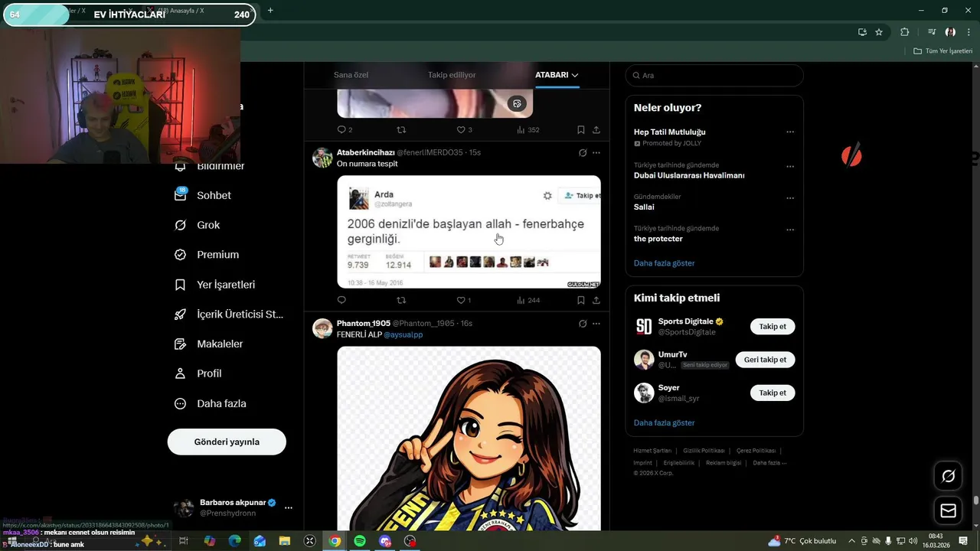Open the floating messages drawer
Image resolution: width=980 pixels, height=551 pixels.
[x=948, y=510]
